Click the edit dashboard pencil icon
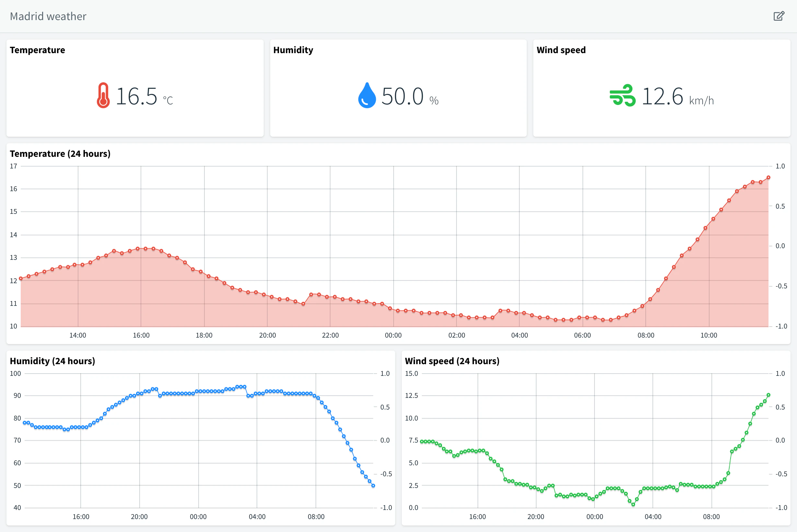The image size is (797, 532). coord(779,16)
